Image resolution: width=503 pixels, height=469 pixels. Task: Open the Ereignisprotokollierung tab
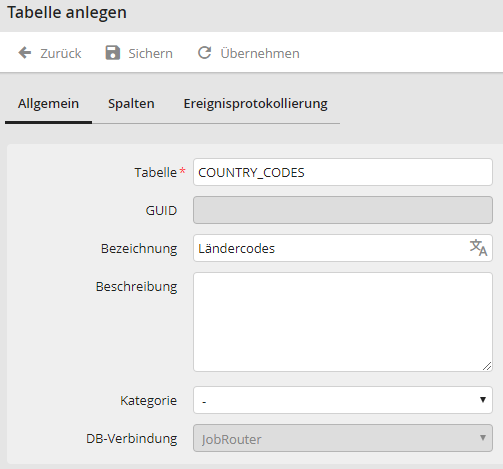click(256, 104)
